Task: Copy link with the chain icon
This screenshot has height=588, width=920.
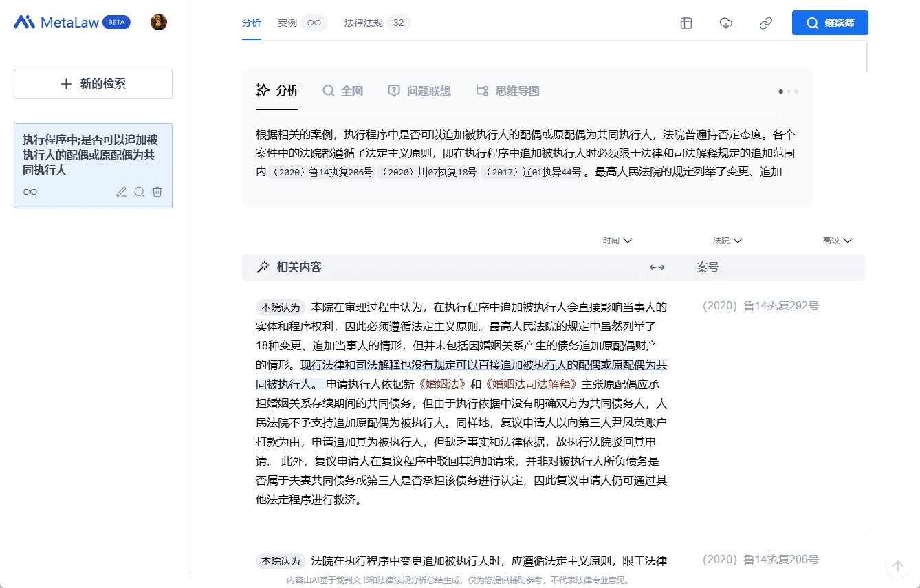Action: click(x=766, y=23)
